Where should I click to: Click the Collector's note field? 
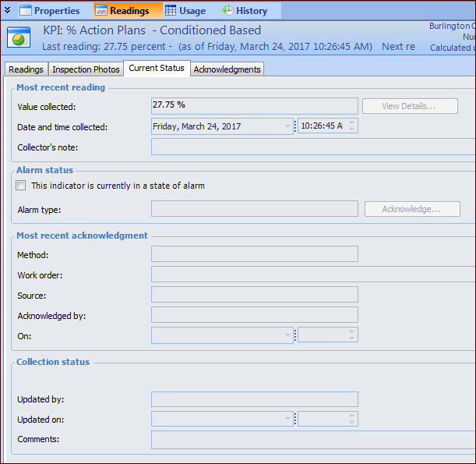(x=313, y=147)
